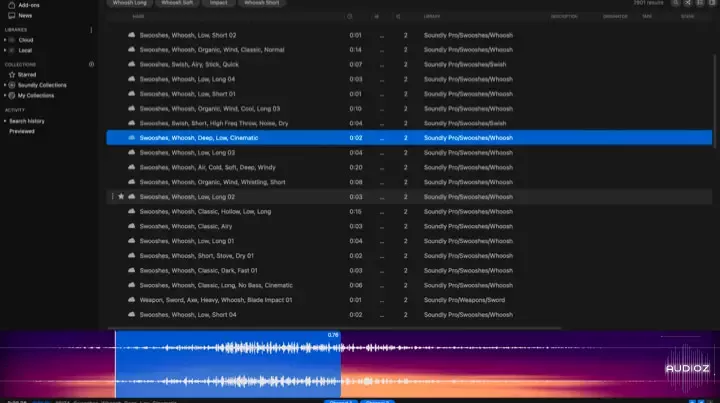Sort by the Description column header
Viewport: 720px width, 403px height.
click(x=564, y=17)
